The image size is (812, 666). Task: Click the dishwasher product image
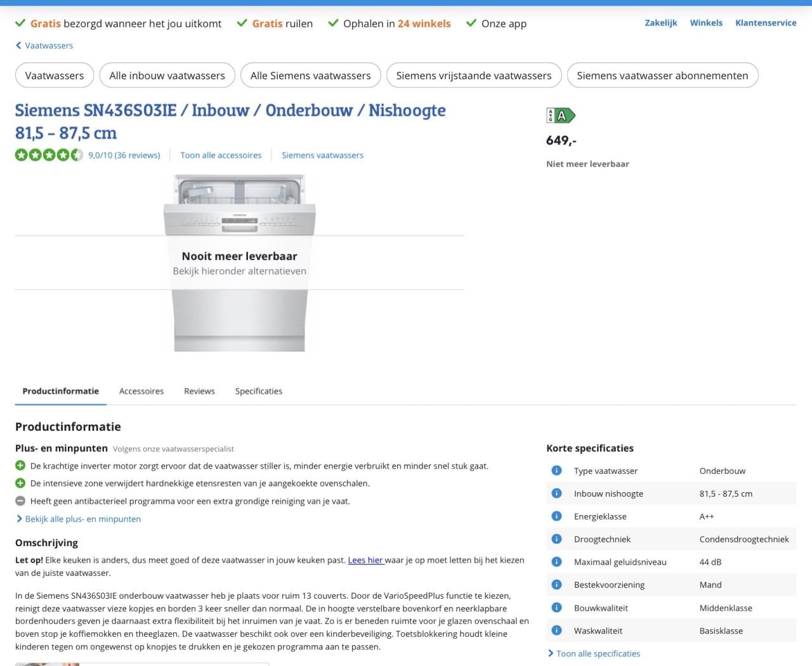(x=240, y=263)
